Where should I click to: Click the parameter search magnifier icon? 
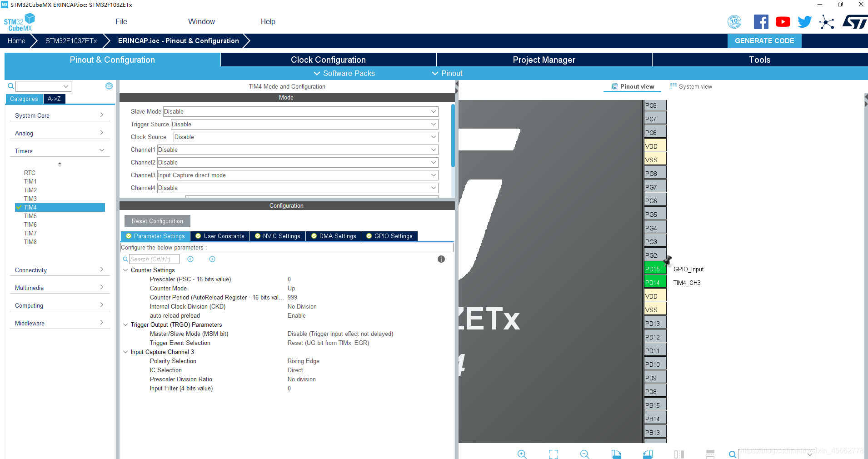pos(125,259)
